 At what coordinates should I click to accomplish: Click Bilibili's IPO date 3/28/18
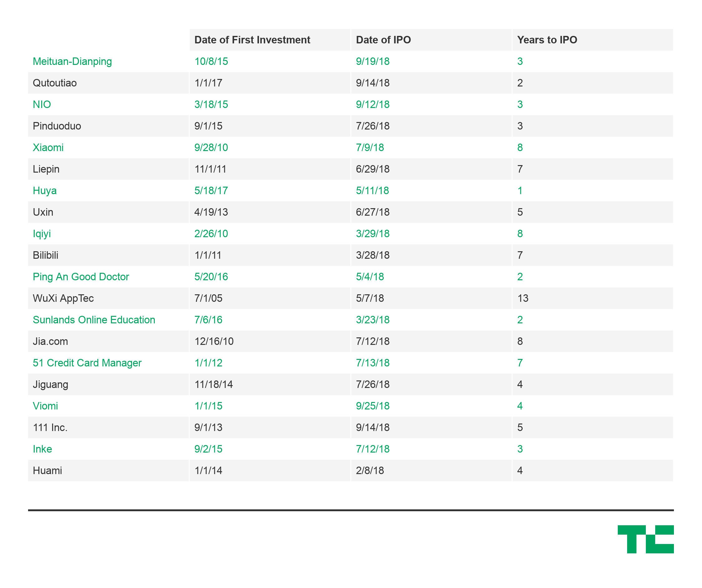tap(373, 255)
